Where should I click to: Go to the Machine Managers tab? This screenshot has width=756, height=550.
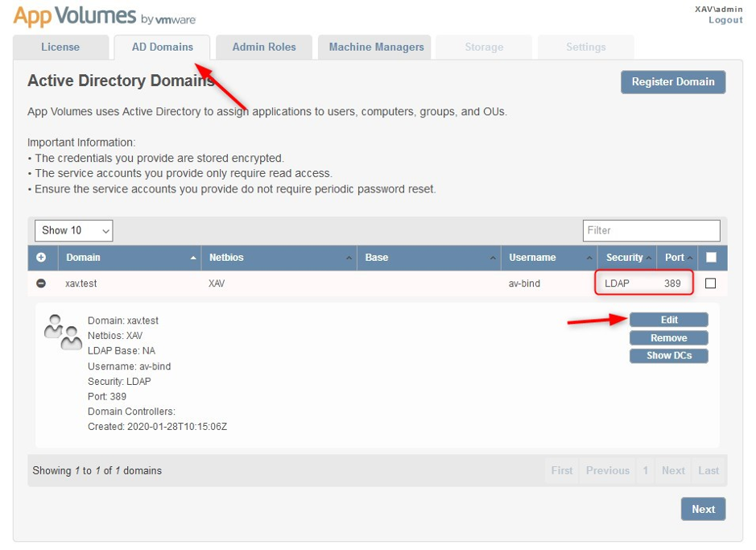(x=376, y=48)
